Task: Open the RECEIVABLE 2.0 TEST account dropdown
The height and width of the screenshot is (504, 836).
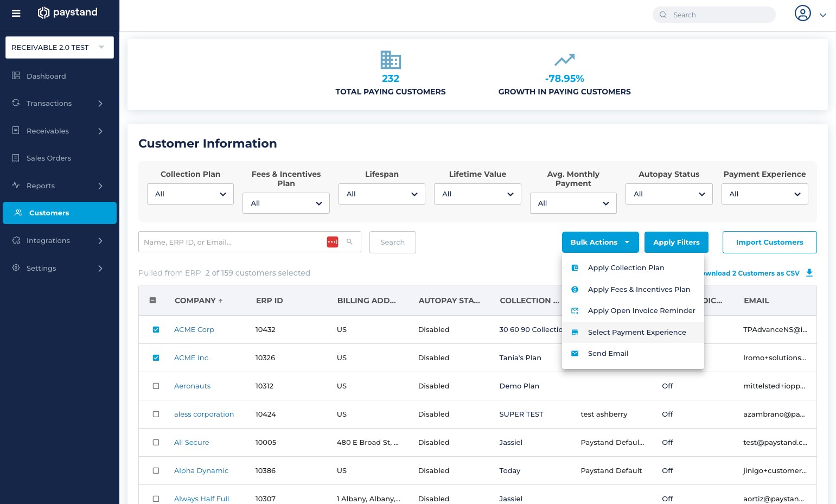Action: pyautogui.click(x=60, y=47)
